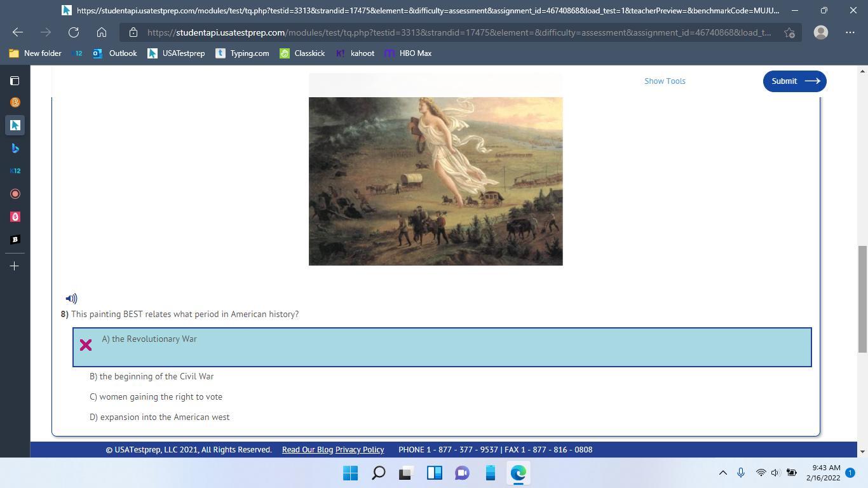Open the Classkick bookmark
The width and height of the screenshot is (868, 488).
(302, 53)
